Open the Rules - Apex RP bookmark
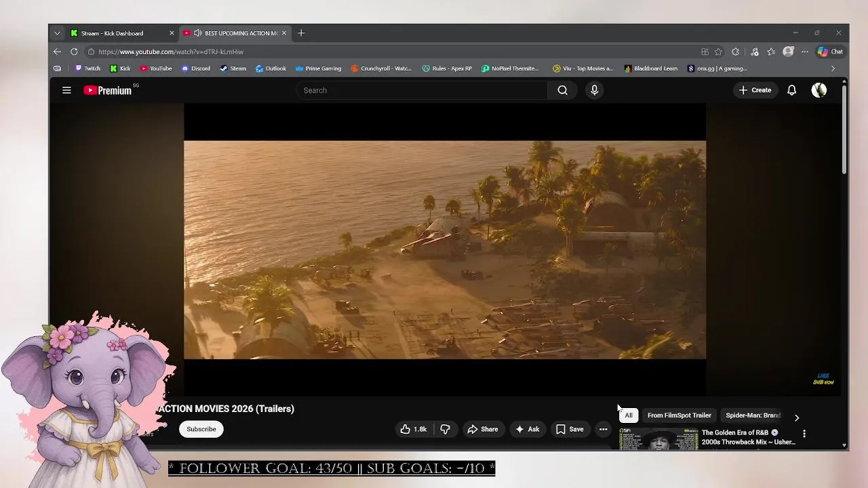868x488 pixels. pos(447,68)
